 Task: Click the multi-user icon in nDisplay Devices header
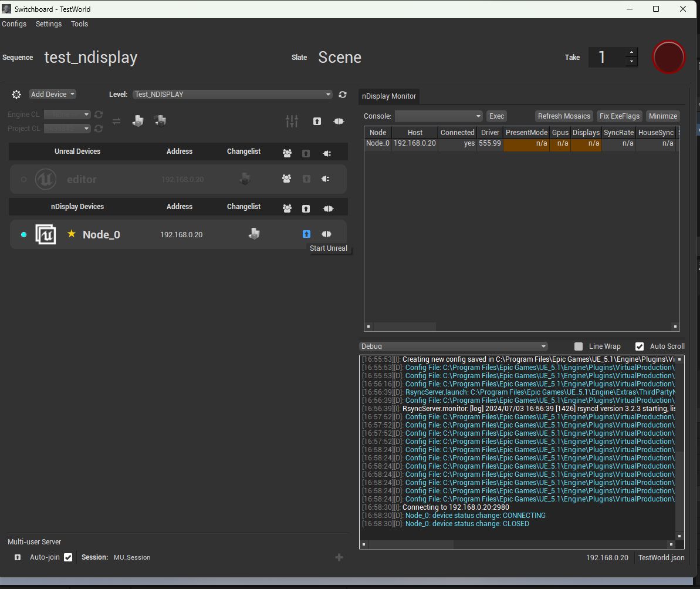[287, 208]
